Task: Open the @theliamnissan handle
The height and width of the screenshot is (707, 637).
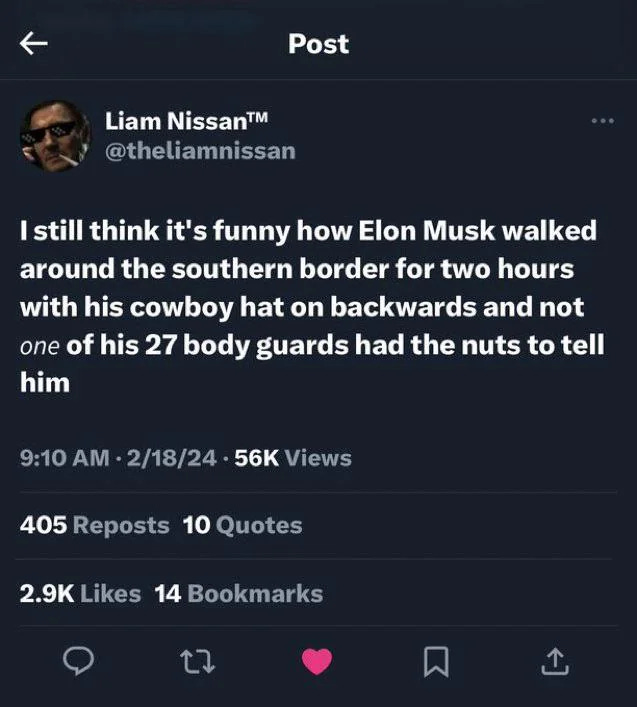Action: pyautogui.click(x=200, y=151)
